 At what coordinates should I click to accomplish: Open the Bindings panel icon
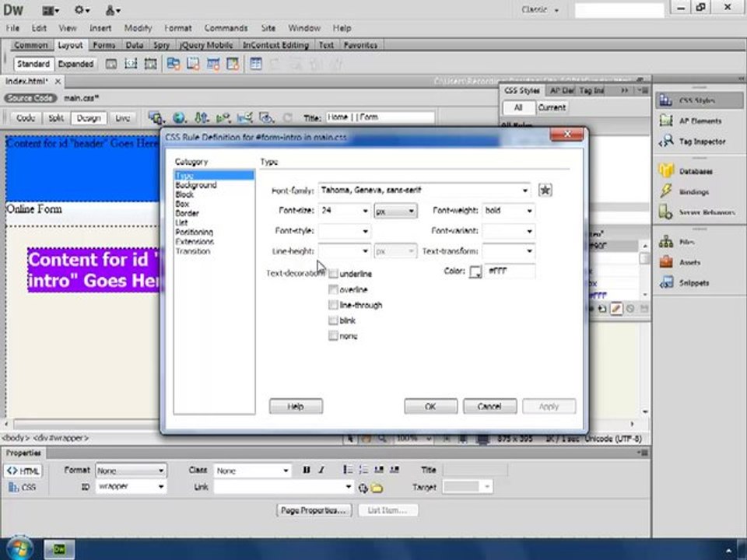coord(665,191)
